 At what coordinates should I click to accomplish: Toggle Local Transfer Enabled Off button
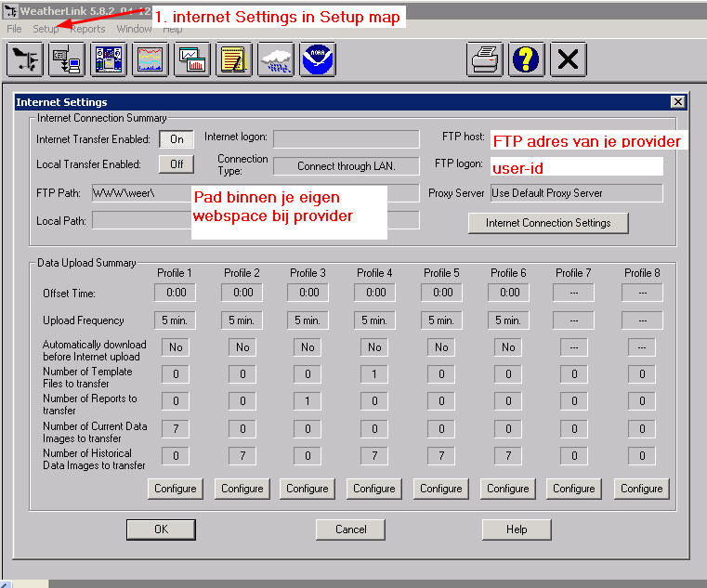click(177, 164)
